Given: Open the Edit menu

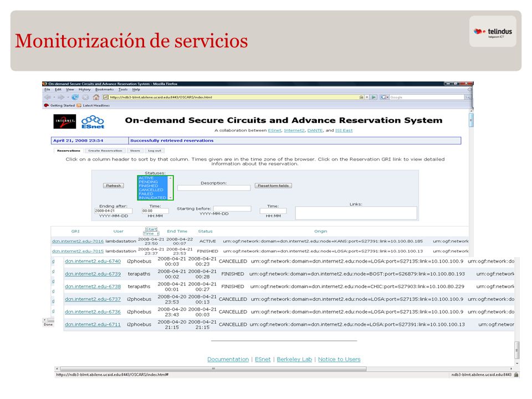Looking at the screenshot, I should (58, 90).
